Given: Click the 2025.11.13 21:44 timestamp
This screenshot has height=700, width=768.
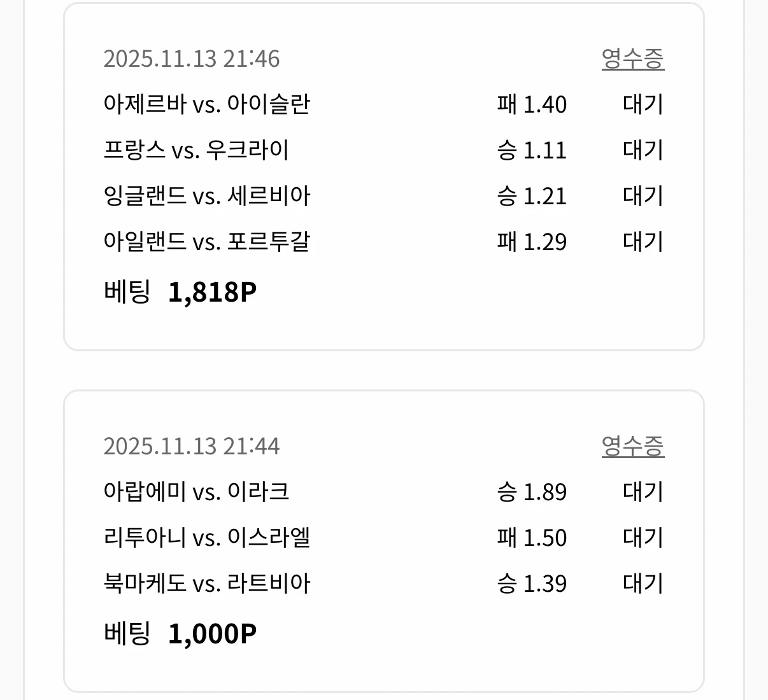Looking at the screenshot, I should click(192, 446).
